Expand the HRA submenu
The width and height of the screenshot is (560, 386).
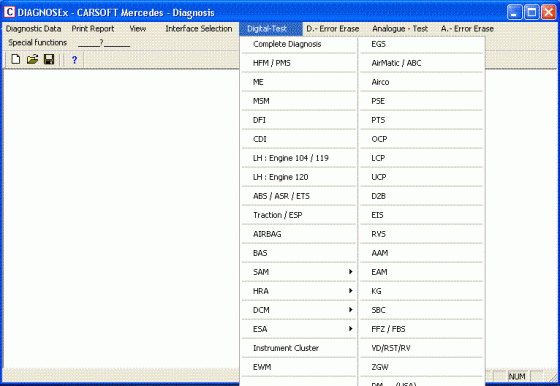tap(299, 291)
